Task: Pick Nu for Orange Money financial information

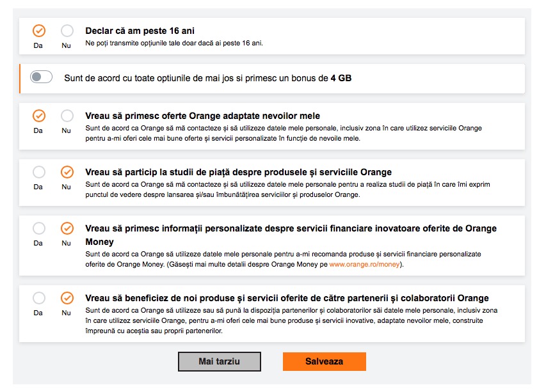Action: [67, 228]
